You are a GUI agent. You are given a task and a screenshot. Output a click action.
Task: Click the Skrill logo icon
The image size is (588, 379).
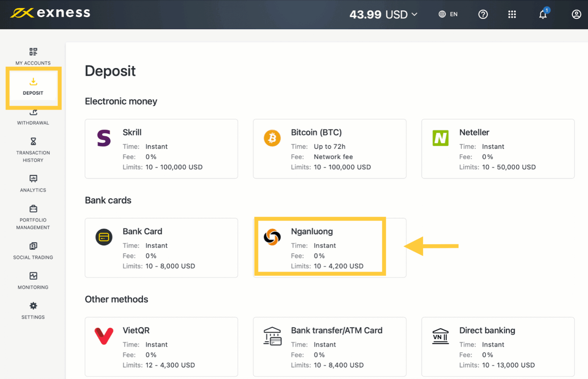pos(104,138)
